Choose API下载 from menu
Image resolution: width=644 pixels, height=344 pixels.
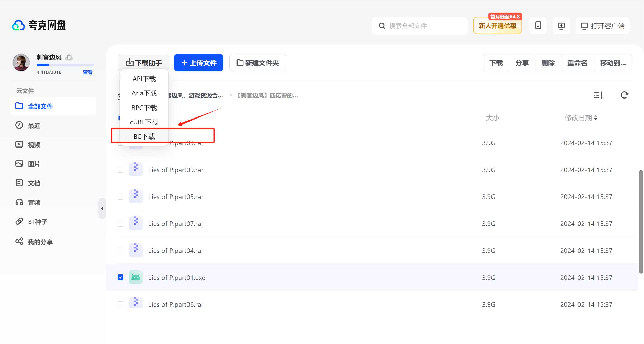point(144,79)
